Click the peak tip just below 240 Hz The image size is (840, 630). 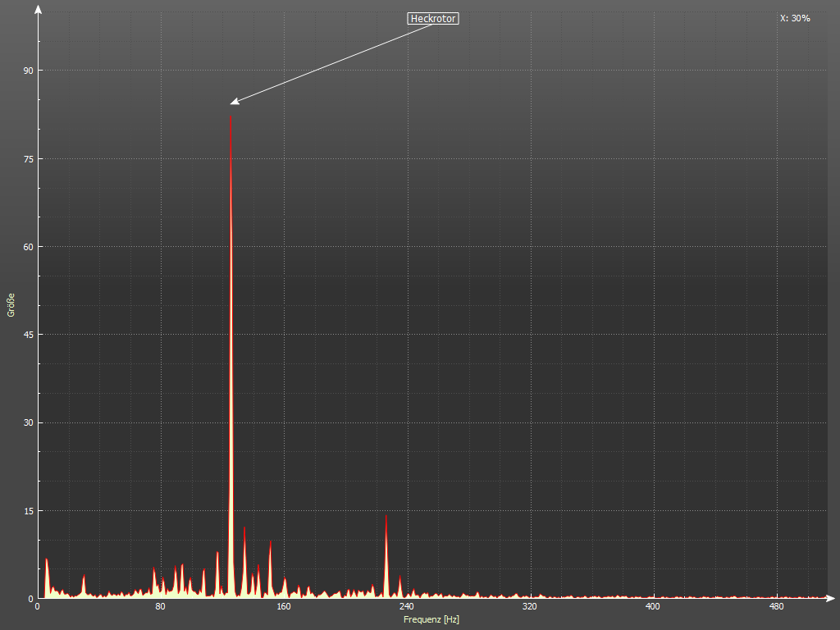[386, 516]
